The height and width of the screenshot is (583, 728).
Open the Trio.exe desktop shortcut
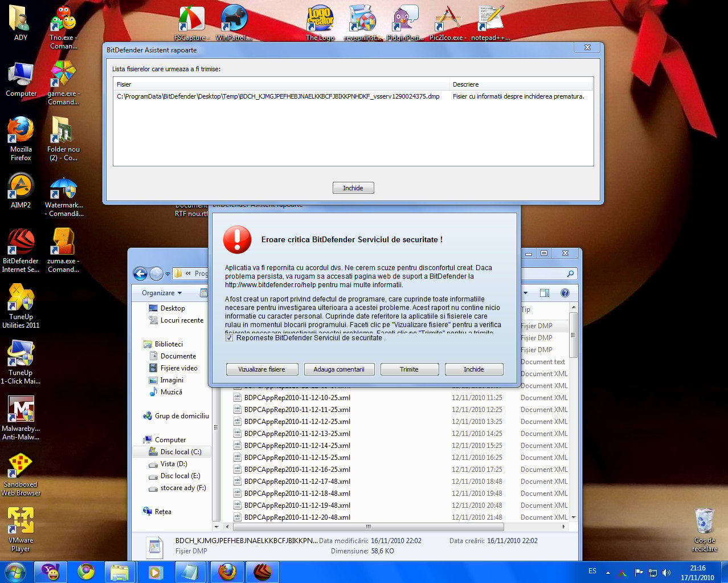pos(63,27)
